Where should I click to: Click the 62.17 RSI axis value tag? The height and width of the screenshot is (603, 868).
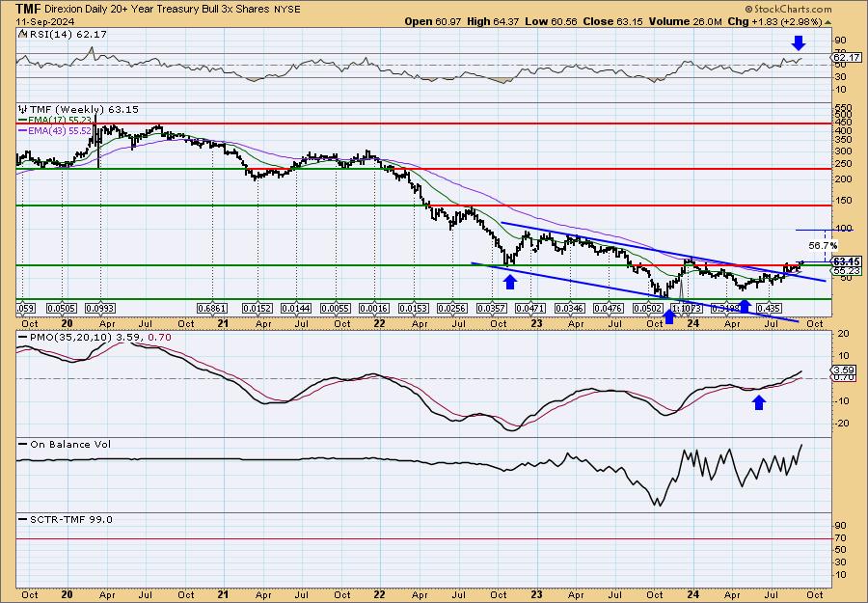pos(847,58)
